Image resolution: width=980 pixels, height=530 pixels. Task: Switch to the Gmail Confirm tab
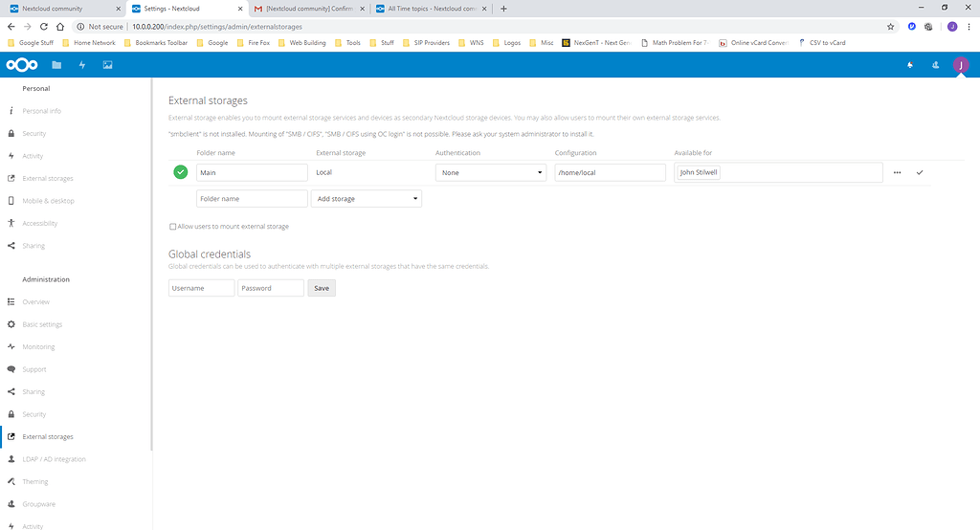coord(309,9)
